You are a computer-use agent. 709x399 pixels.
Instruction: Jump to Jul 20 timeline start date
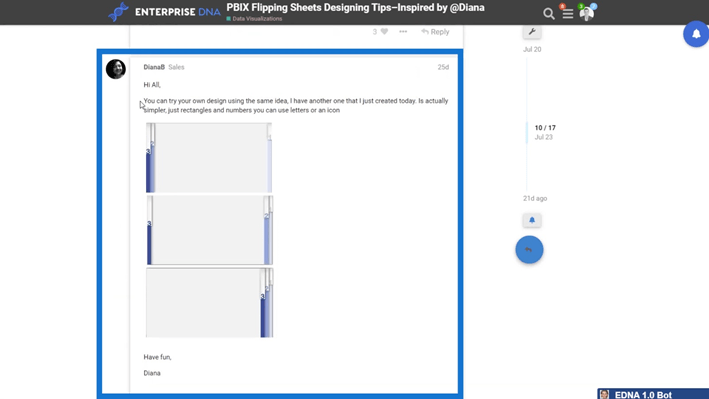coord(532,49)
